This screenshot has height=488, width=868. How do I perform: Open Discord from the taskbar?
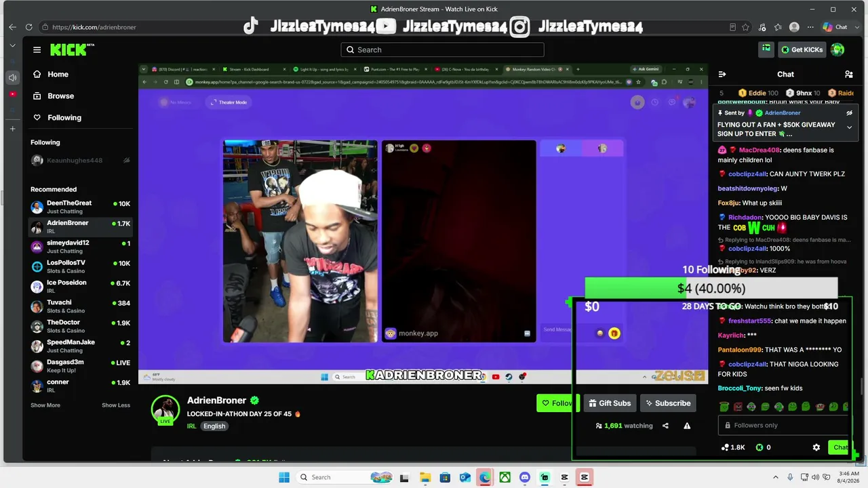[524, 477]
